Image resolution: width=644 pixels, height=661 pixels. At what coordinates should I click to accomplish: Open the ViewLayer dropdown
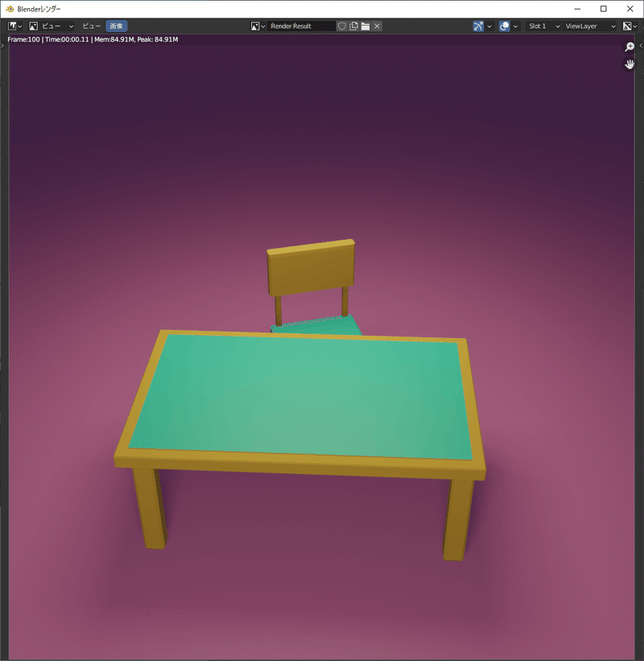589,26
